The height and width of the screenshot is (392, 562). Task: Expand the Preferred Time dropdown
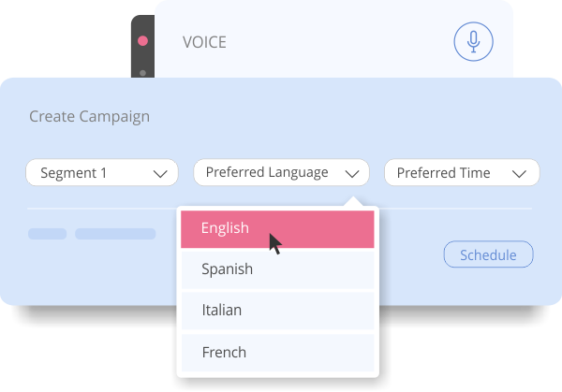coord(461,173)
